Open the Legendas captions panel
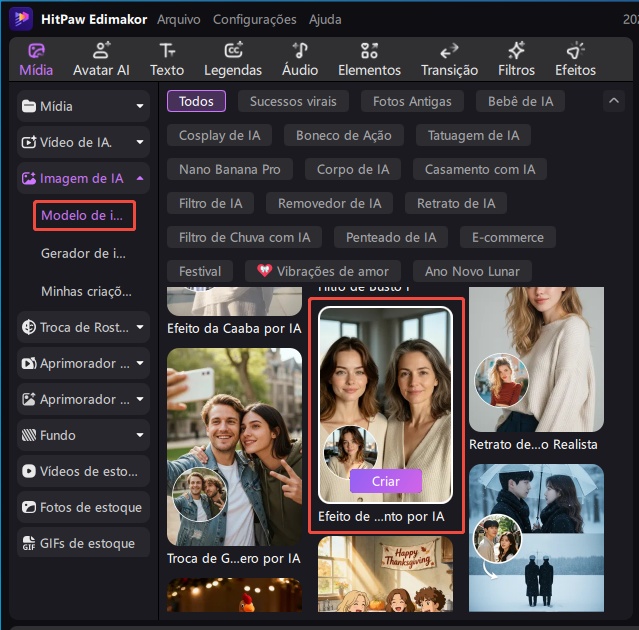639x630 pixels. (x=233, y=59)
